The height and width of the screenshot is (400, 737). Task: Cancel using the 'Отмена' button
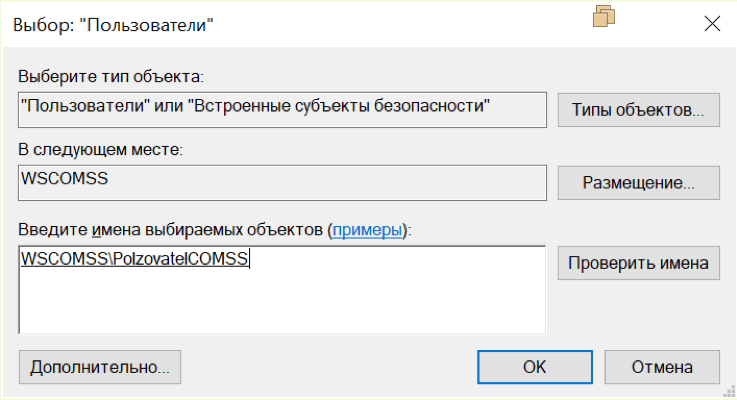(x=662, y=367)
